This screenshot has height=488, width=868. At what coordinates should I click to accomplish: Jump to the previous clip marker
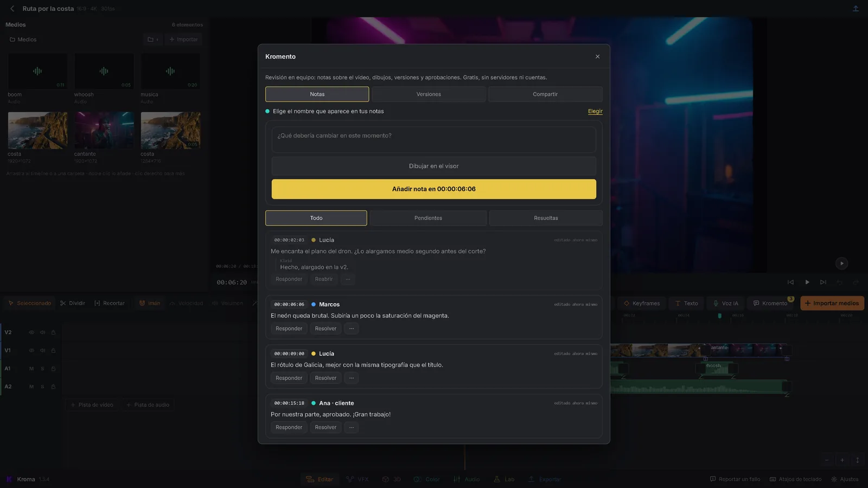click(790, 282)
